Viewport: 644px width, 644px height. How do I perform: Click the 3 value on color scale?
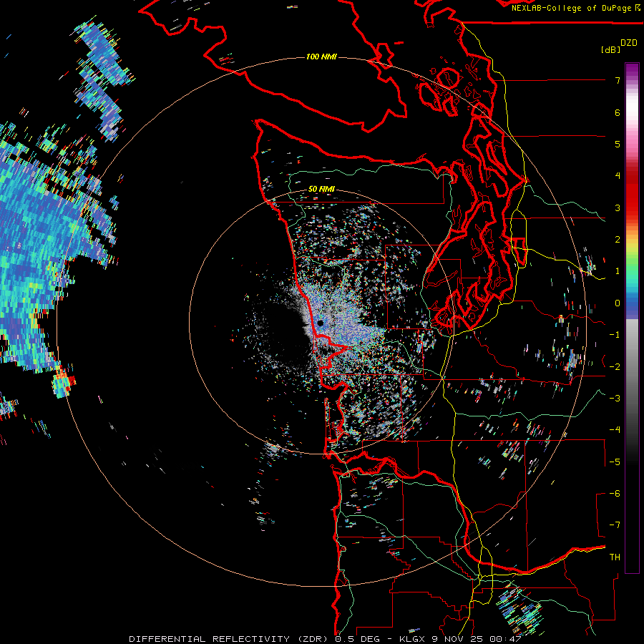(618, 208)
